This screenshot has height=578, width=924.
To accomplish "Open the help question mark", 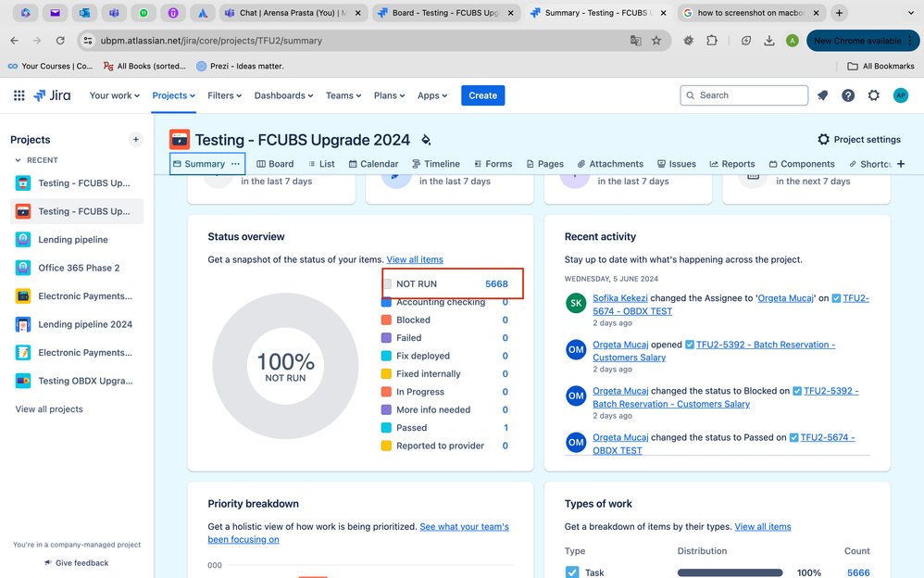I will 848,95.
